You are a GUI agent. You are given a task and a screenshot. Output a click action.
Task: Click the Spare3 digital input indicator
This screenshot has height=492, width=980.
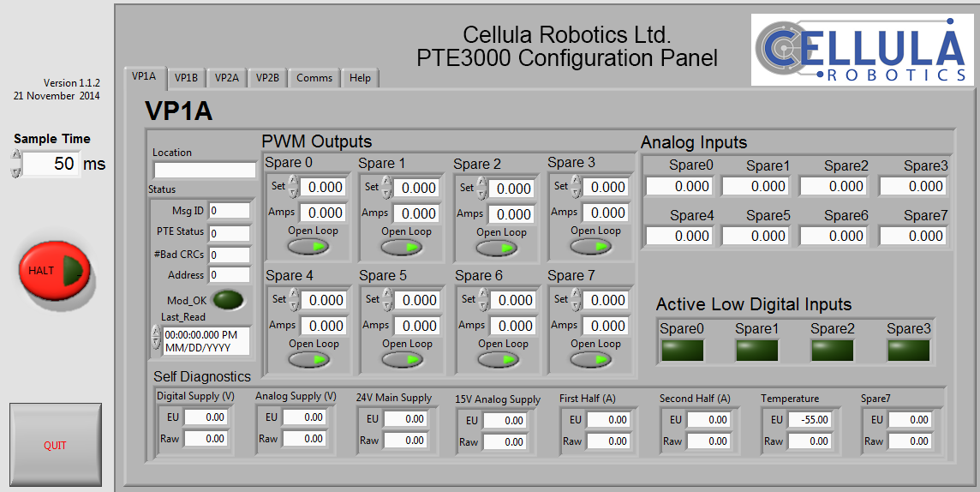click(909, 350)
